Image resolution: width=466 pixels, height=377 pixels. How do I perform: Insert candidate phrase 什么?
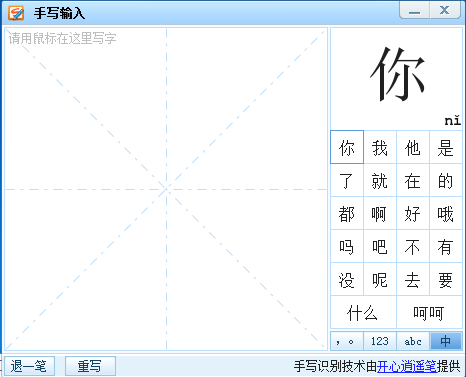(x=363, y=312)
